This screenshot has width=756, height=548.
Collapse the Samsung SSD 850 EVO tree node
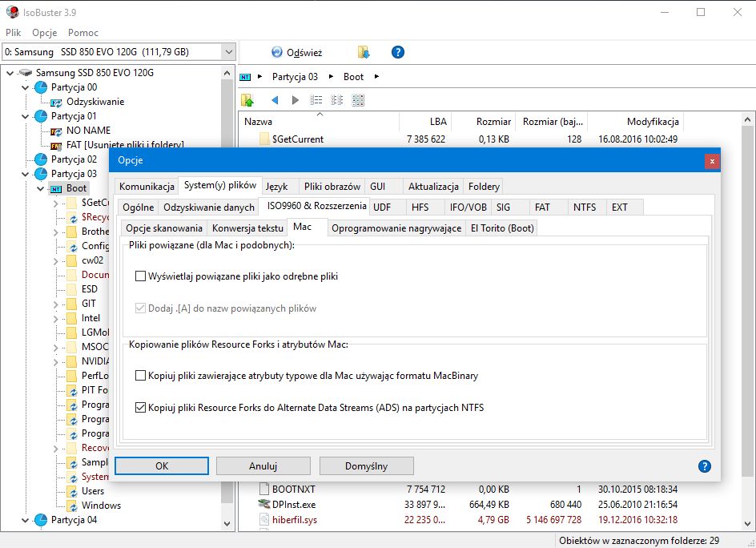click(x=10, y=74)
